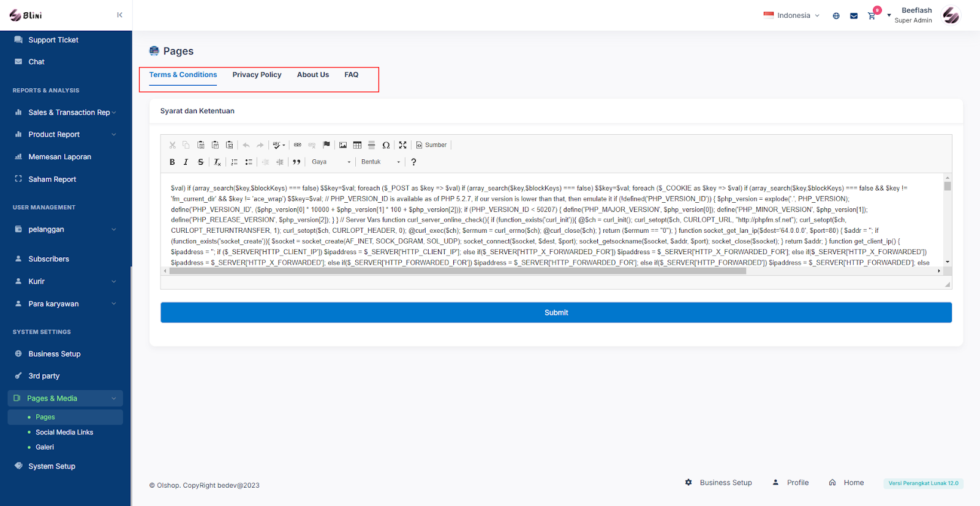This screenshot has width=980, height=506.
Task: Click Paste as plain text icon
Action: click(x=215, y=145)
